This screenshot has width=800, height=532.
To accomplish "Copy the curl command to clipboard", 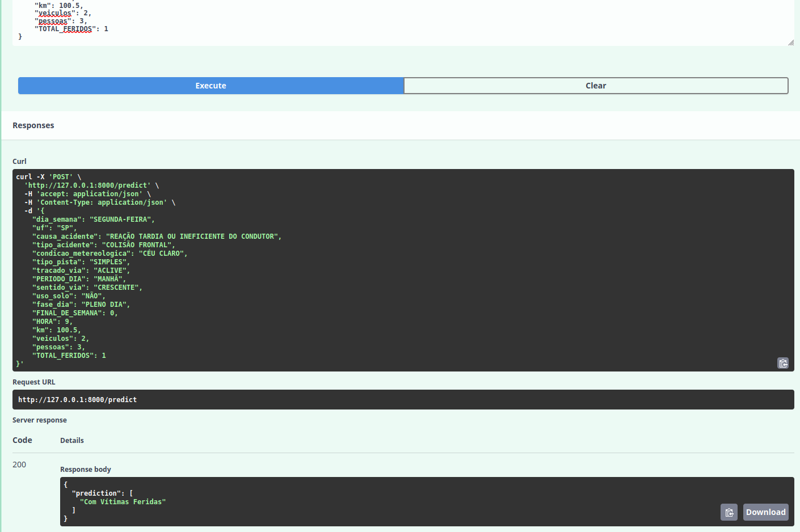I will (783, 363).
